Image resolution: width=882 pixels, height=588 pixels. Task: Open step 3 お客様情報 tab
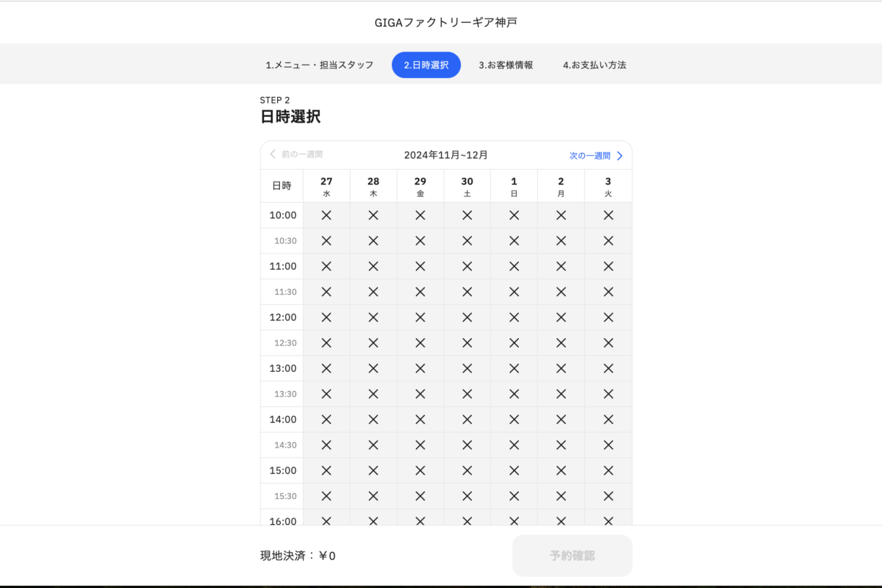pos(506,65)
